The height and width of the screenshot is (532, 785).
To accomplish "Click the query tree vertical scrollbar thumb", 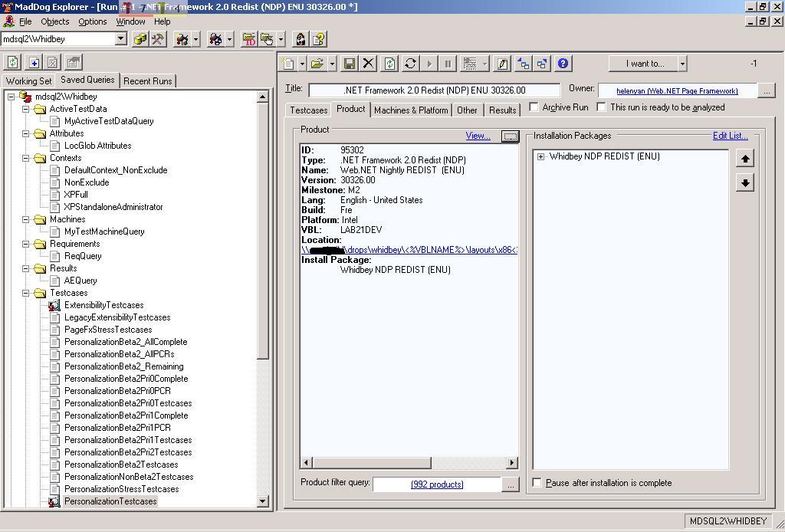I will (263, 230).
